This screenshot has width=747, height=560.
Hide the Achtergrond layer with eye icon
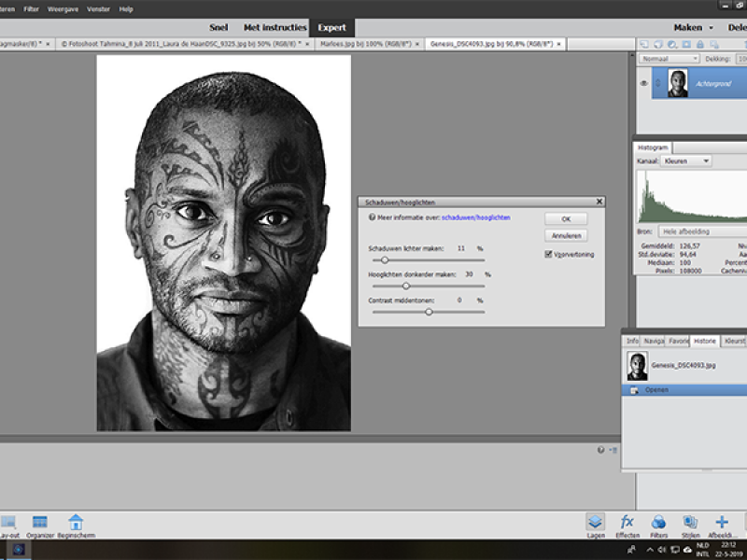click(x=643, y=84)
